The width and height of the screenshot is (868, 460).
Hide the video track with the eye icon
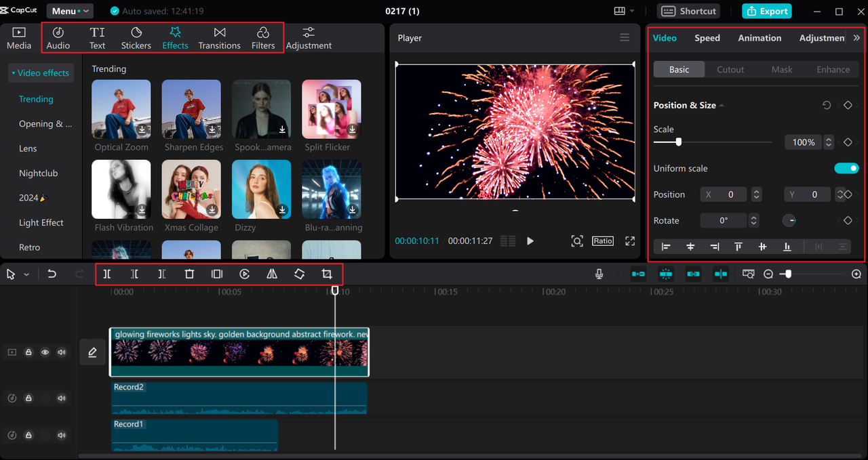45,352
